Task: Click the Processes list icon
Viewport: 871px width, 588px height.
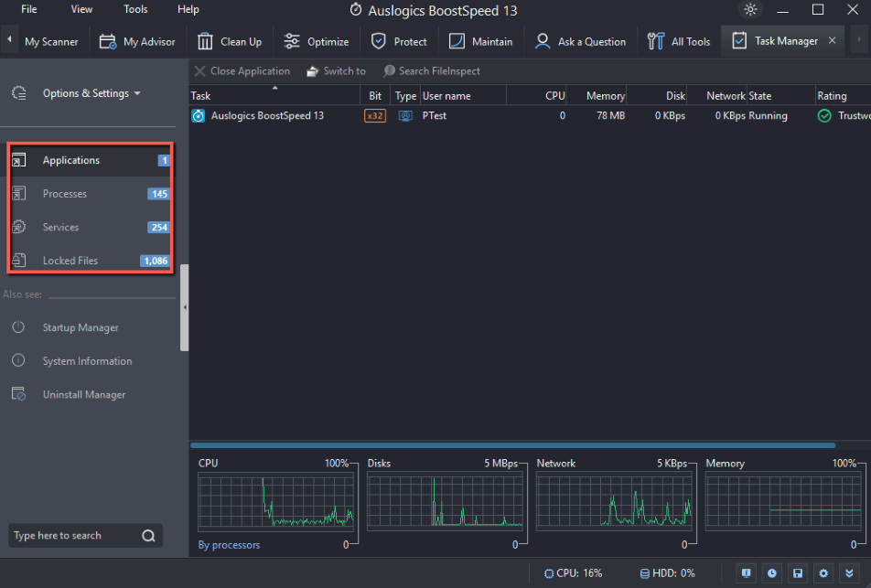Action: 19,193
